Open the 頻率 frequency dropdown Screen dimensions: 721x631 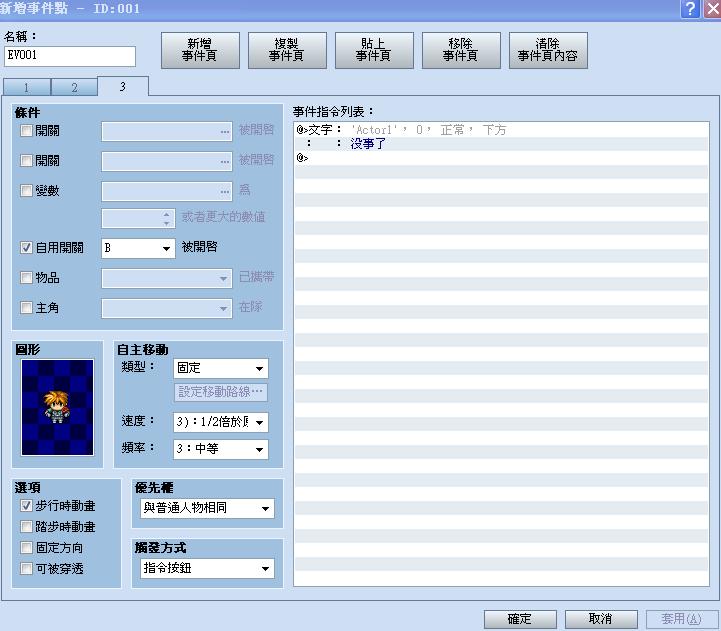(221, 449)
